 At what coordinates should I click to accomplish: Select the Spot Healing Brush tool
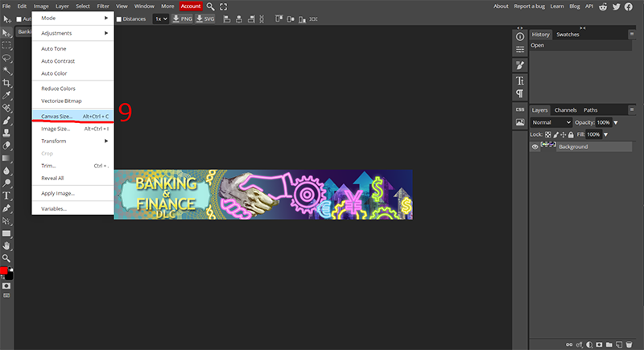6,108
